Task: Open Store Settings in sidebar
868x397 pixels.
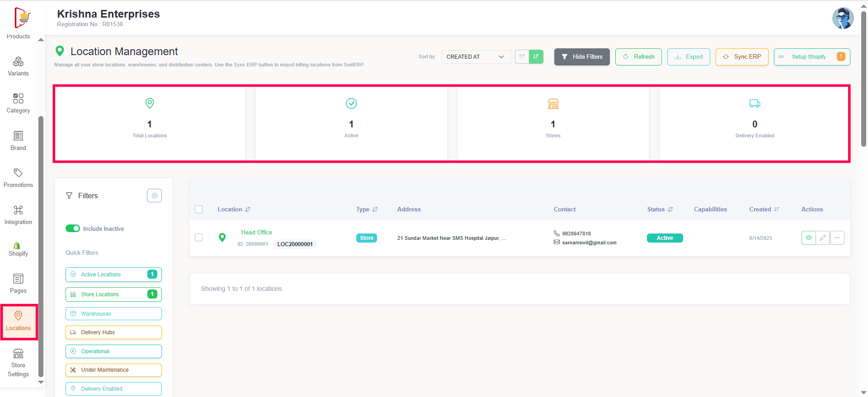Action: pyautogui.click(x=18, y=363)
